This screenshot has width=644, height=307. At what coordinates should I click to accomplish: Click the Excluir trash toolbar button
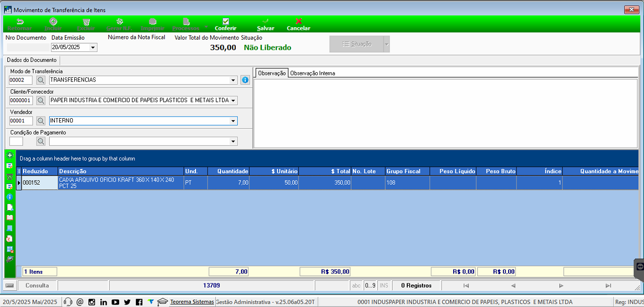(x=86, y=24)
